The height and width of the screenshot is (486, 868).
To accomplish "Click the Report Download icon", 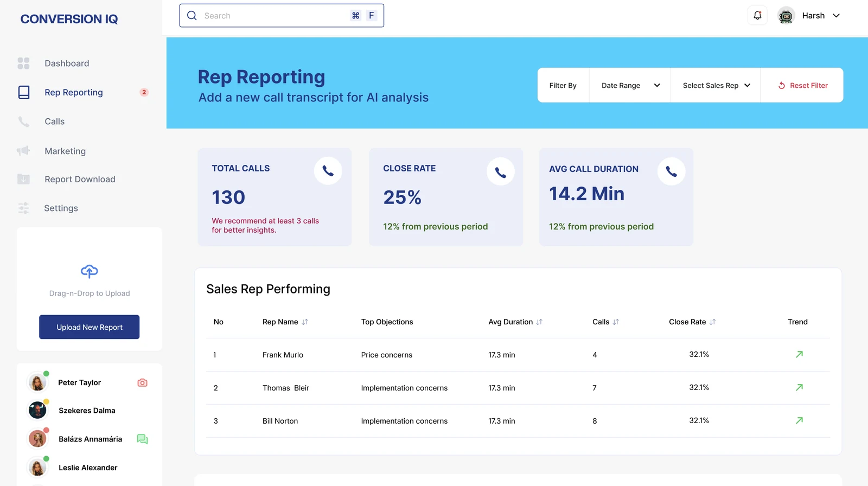I will (23, 179).
